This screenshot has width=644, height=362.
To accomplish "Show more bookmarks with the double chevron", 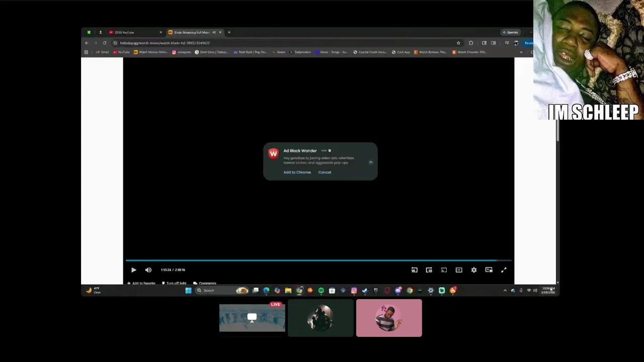I will 521,52.
